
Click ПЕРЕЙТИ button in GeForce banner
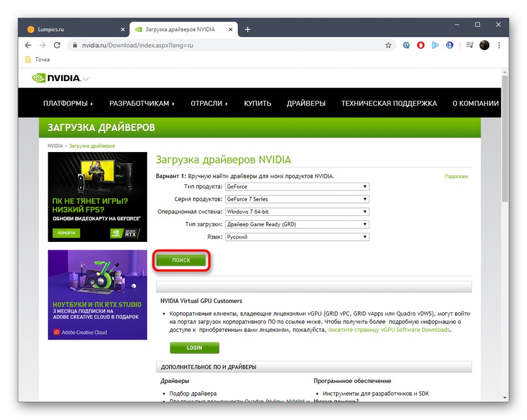click(66, 233)
